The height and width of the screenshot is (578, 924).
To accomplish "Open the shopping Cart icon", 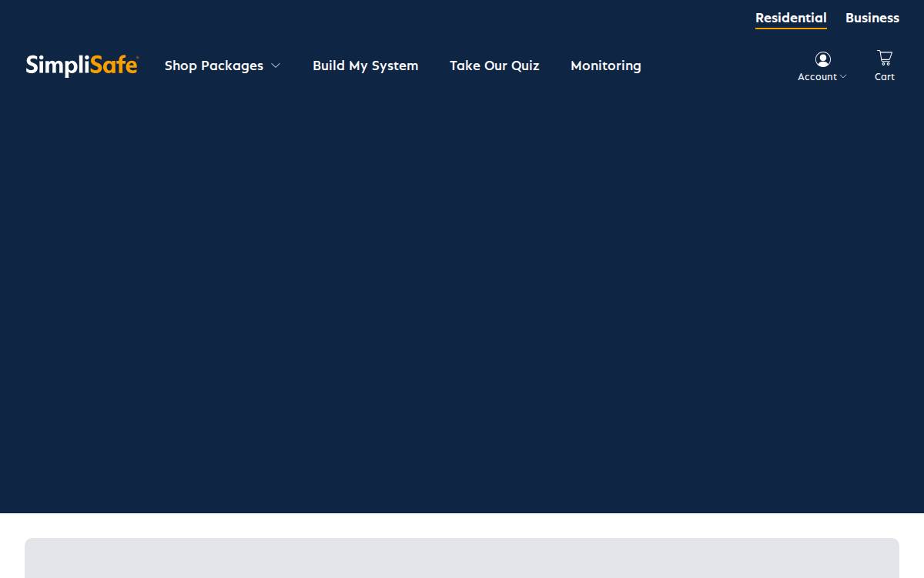I will [x=885, y=58].
